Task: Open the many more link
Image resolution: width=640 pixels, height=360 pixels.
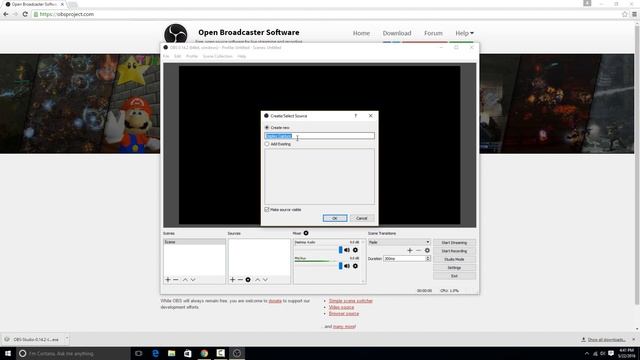Action: pos(344,327)
